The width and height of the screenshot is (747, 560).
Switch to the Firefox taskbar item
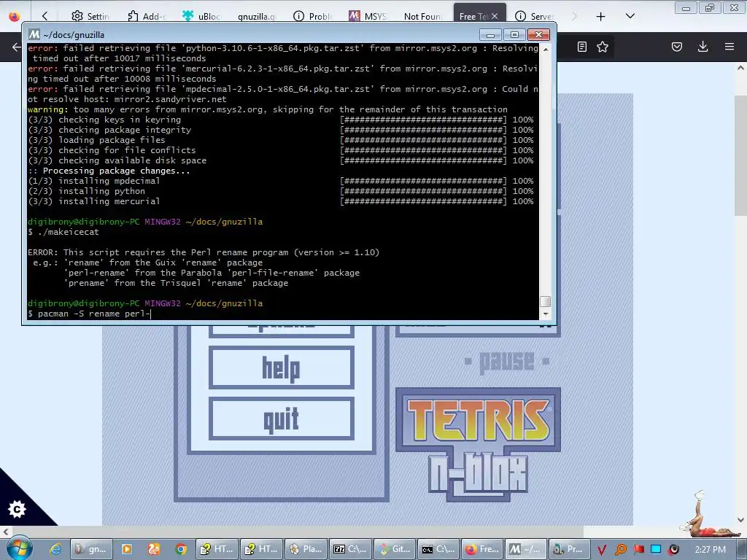[x=481, y=549]
